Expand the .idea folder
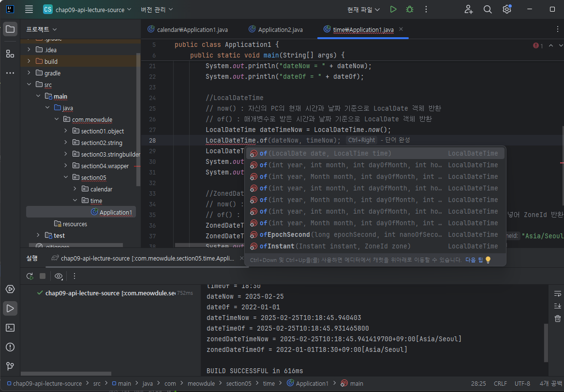Image resolution: width=564 pixels, height=392 pixels. tap(29, 50)
